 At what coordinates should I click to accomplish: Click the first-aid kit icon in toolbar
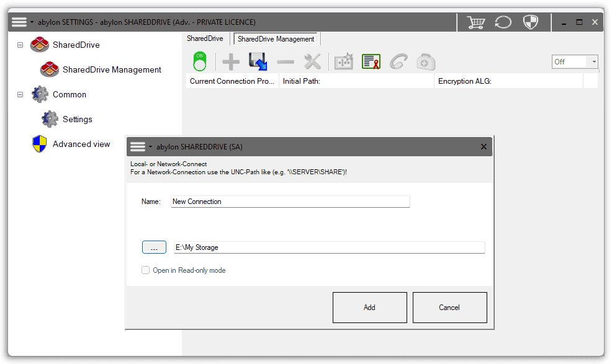pos(426,61)
